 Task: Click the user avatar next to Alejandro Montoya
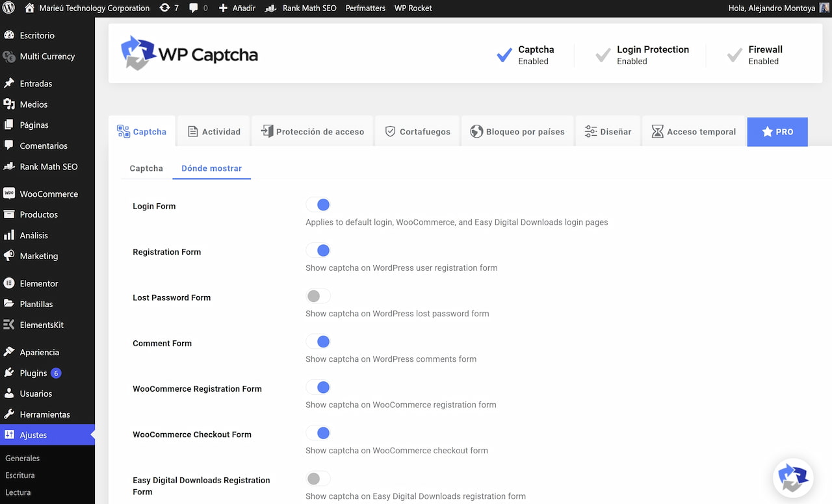pyautogui.click(x=824, y=8)
